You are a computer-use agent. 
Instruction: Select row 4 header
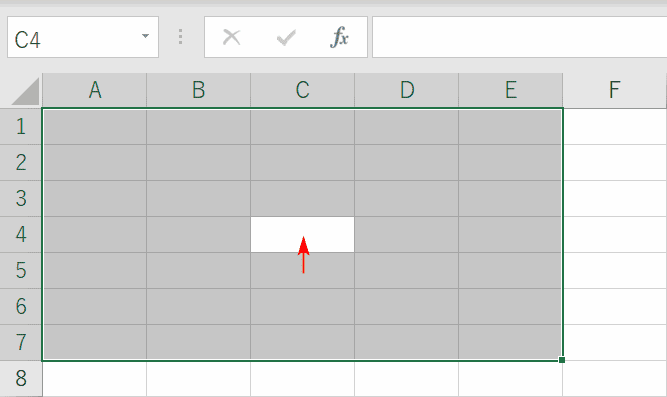(21, 234)
